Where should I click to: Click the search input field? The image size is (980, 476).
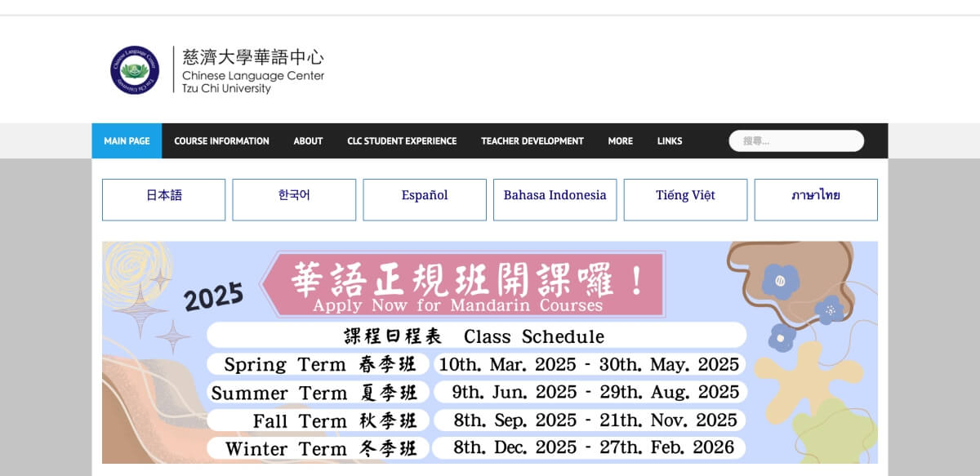tap(796, 141)
